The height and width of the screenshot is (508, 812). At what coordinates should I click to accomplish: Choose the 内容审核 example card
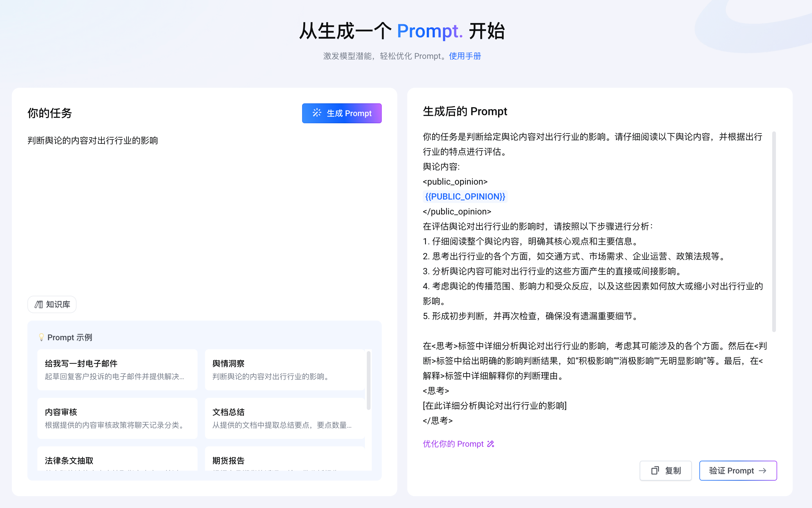[117, 418]
